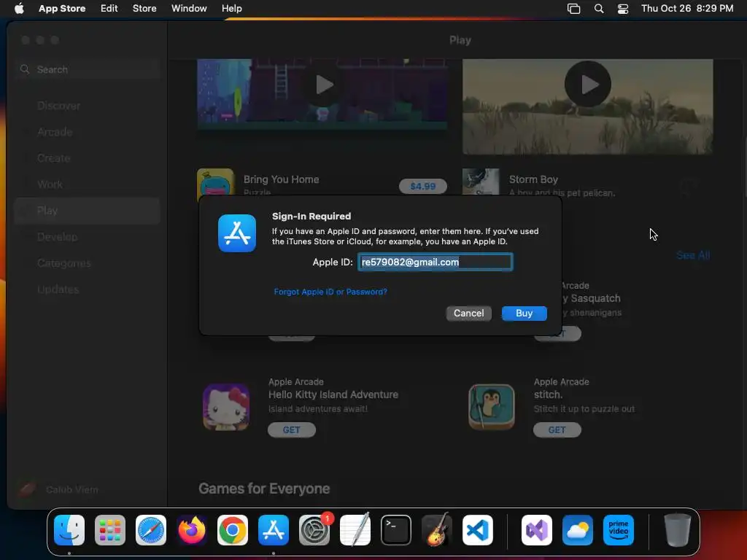This screenshot has height=560, width=747.
Task: Open the Bring You Home app icon
Action: point(216,182)
